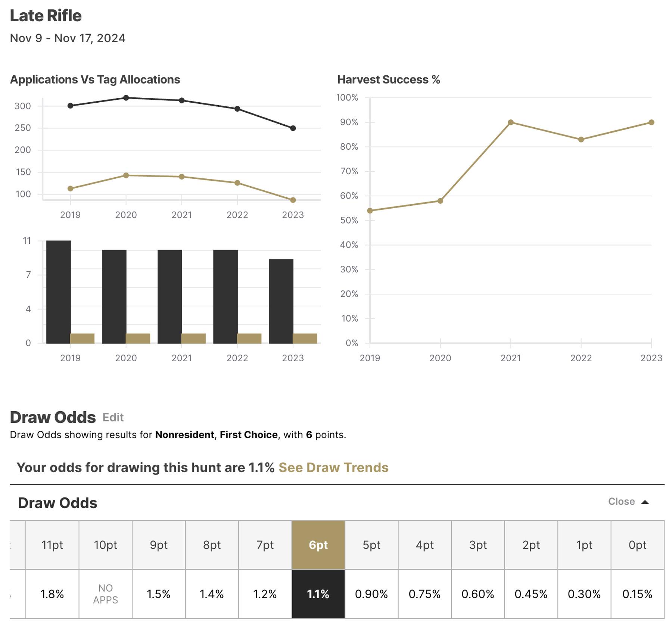The height and width of the screenshot is (630, 672).
Task: Select the highlighted 6pt column header
Action: 318,545
